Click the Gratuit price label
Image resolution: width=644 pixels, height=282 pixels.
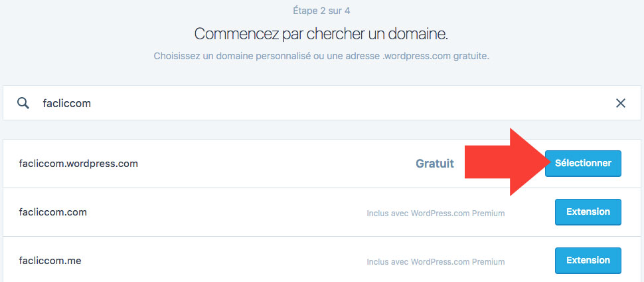click(x=435, y=164)
